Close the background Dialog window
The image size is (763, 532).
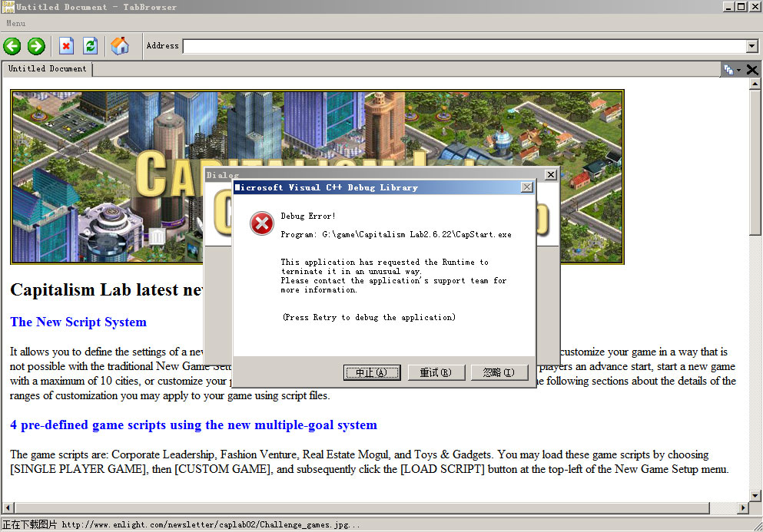pyautogui.click(x=551, y=174)
